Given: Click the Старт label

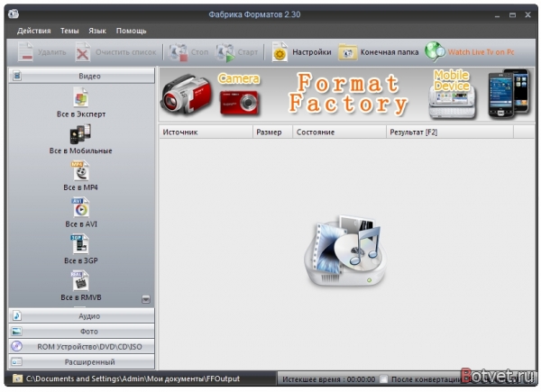Looking at the screenshot, I should coord(248,52).
